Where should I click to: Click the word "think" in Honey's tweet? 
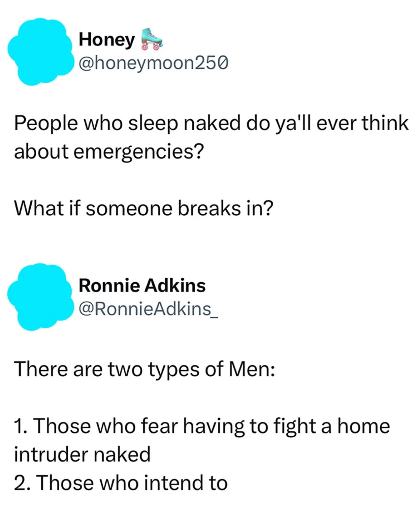coord(385,123)
